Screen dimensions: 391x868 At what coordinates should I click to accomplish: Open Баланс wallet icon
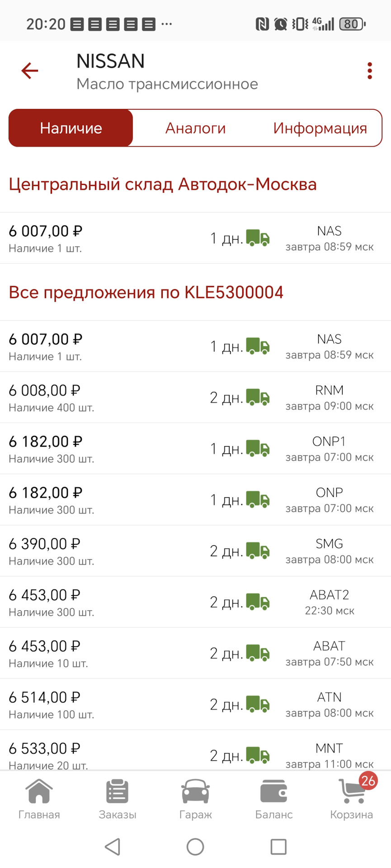[x=273, y=799]
